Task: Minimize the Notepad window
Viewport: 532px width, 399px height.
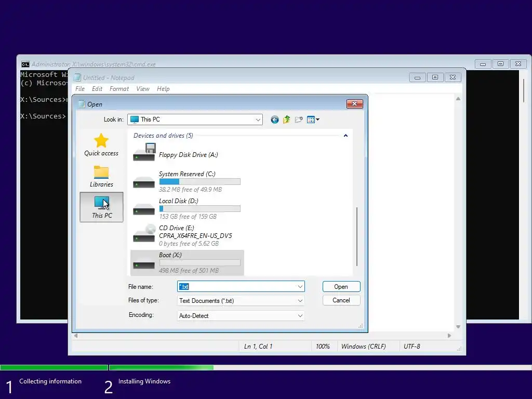Action: click(x=417, y=78)
